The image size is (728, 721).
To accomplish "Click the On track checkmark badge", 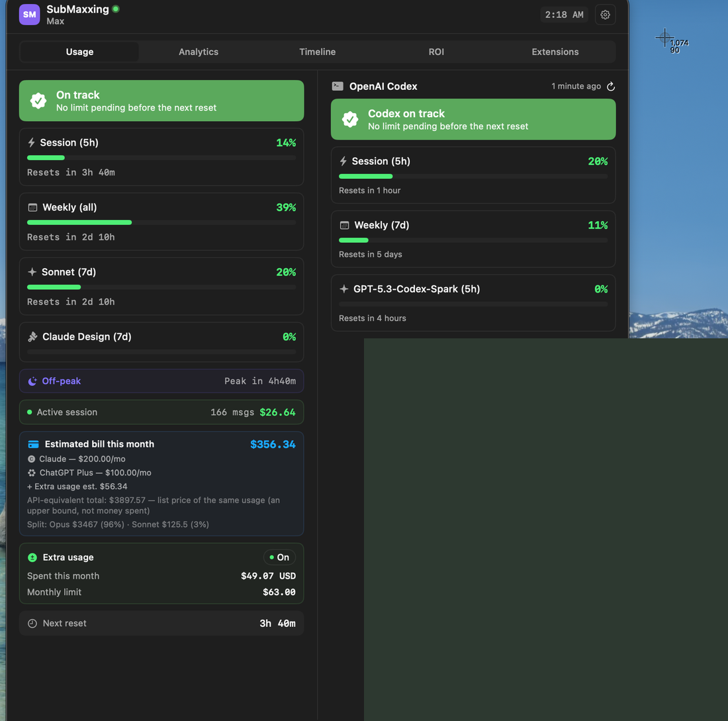I will [38, 101].
